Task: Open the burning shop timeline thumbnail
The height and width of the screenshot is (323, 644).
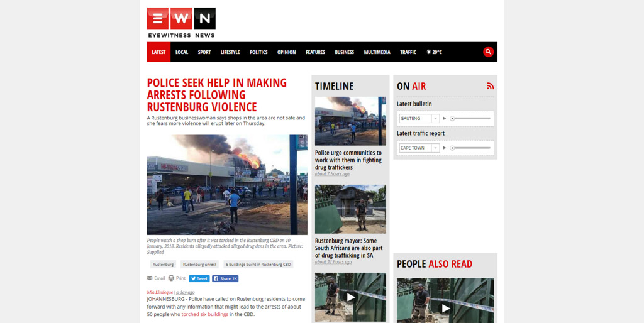Action: [350, 121]
